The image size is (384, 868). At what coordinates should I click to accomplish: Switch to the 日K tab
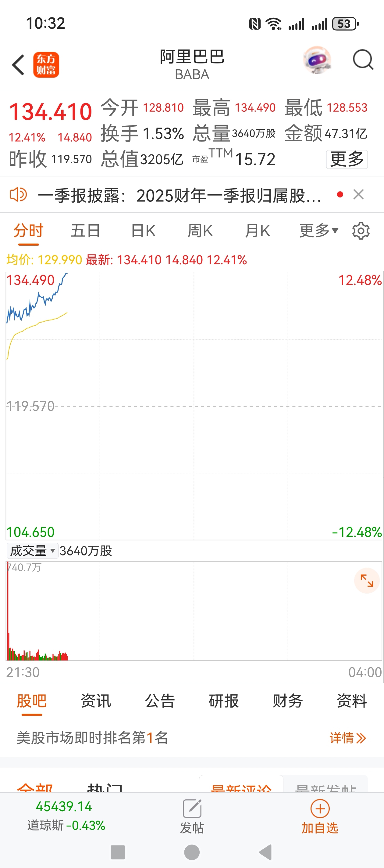point(143,231)
